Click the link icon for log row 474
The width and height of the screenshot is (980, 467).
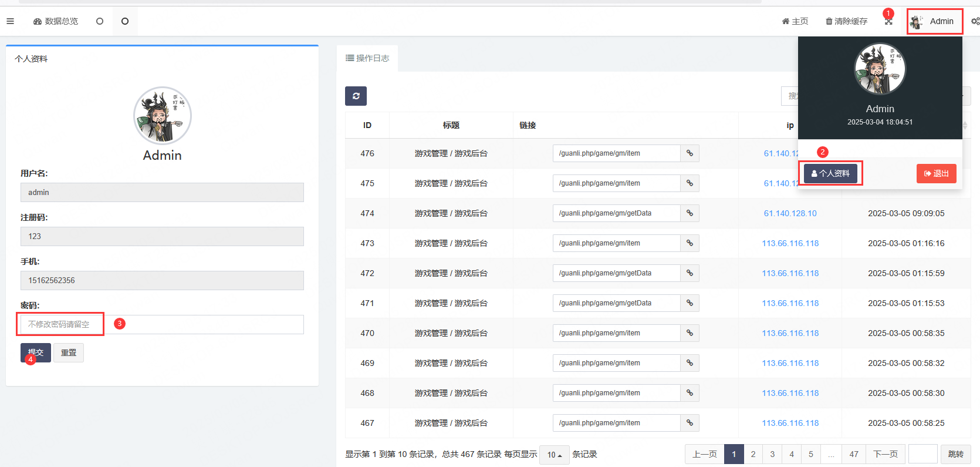[x=690, y=213]
